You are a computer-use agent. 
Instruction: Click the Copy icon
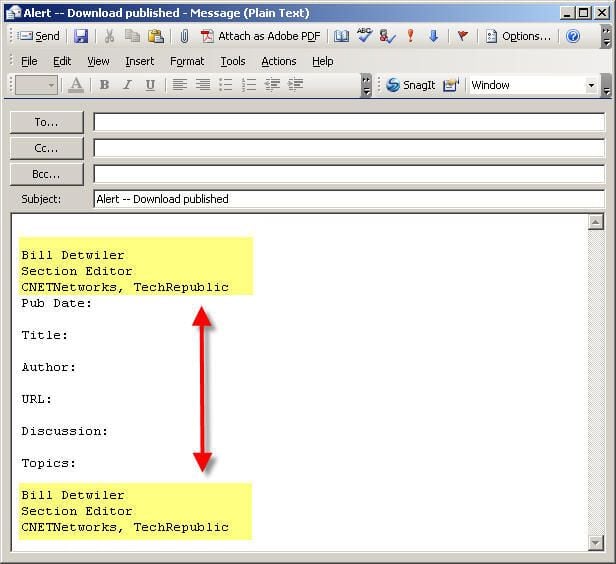tap(132, 36)
